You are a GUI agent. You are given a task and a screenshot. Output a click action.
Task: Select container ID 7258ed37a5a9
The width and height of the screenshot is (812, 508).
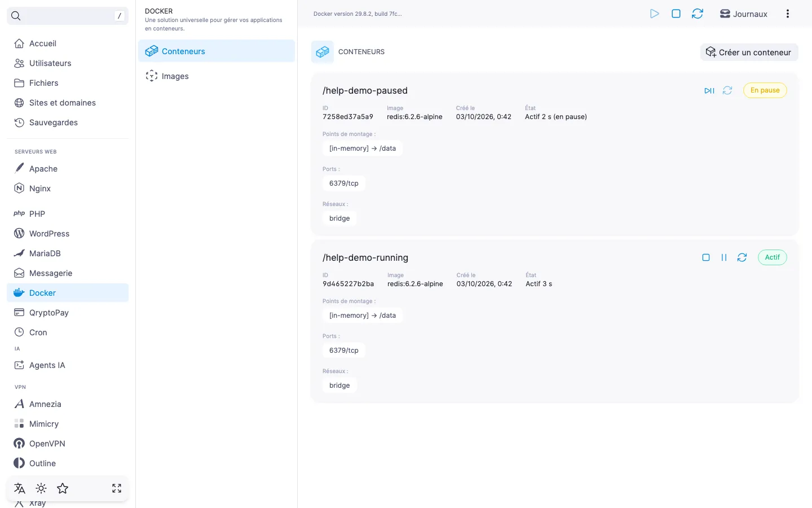(348, 117)
